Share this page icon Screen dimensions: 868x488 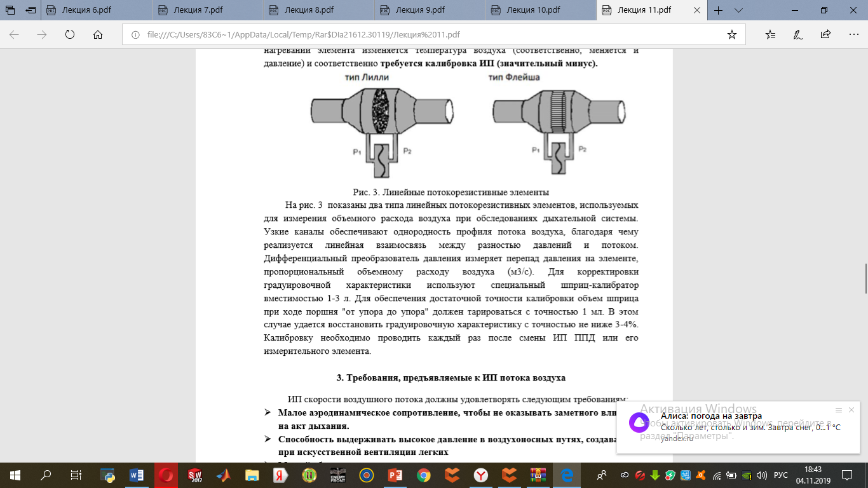pyautogui.click(x=825, y=35)
